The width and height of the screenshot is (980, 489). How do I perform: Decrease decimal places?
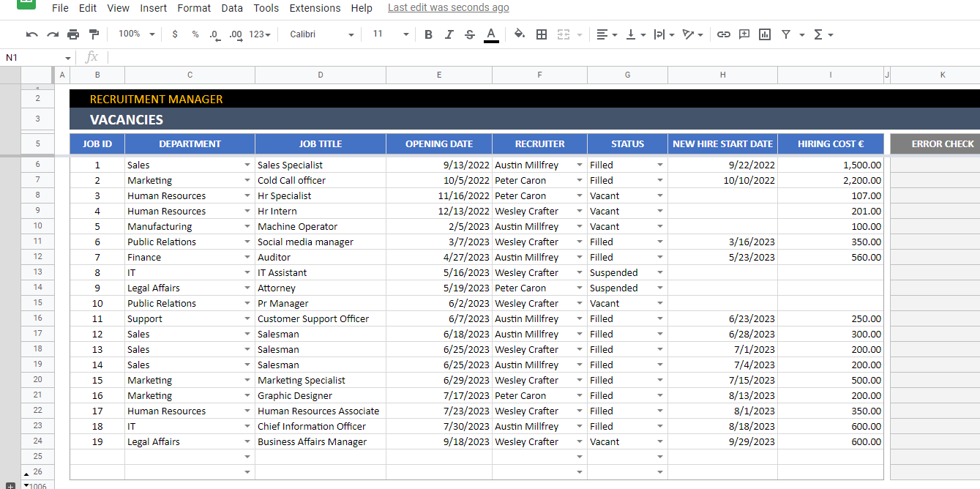214,34
